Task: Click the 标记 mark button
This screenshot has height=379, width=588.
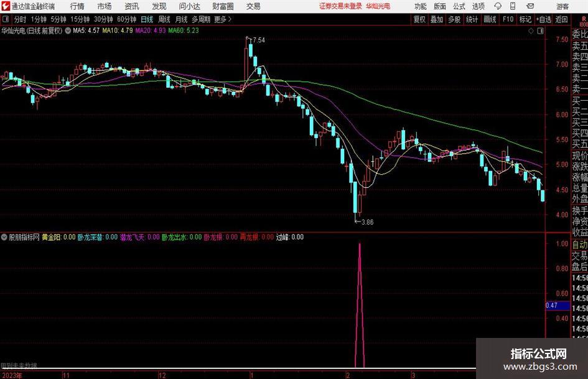Action: 525,19
